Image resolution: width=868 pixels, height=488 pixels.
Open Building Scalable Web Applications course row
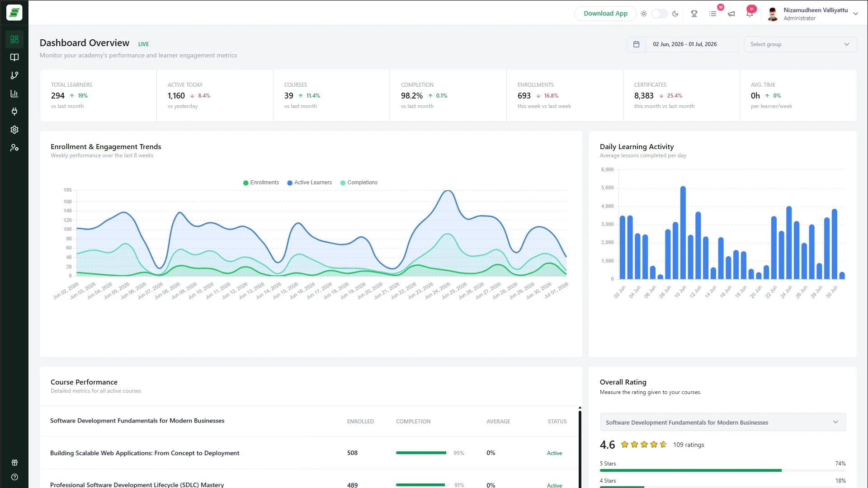[309, 453]
